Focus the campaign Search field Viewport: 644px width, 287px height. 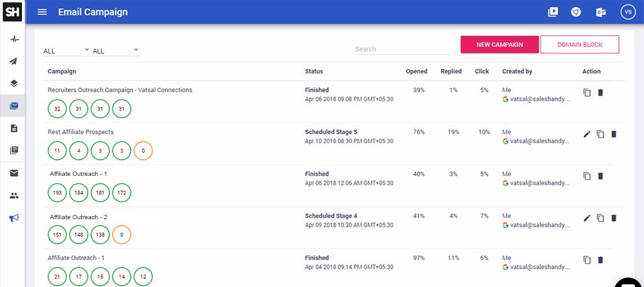click(x=402, y=49)
